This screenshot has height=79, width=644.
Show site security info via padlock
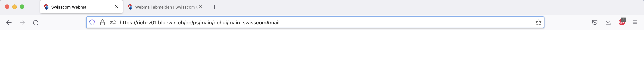(x=102, y=23)
